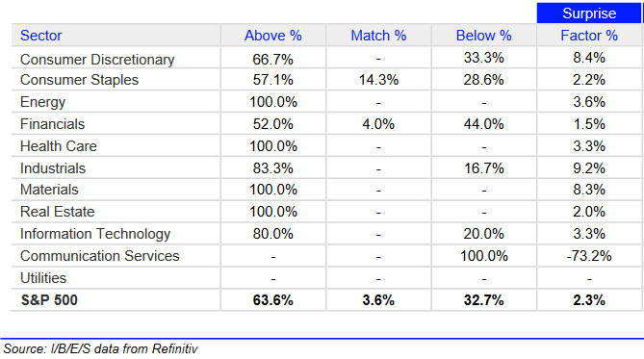Select the -73.2% surprise factor cell
Image resolution: width=644 pixels, height=359 pixels.
tap(589, 256)
